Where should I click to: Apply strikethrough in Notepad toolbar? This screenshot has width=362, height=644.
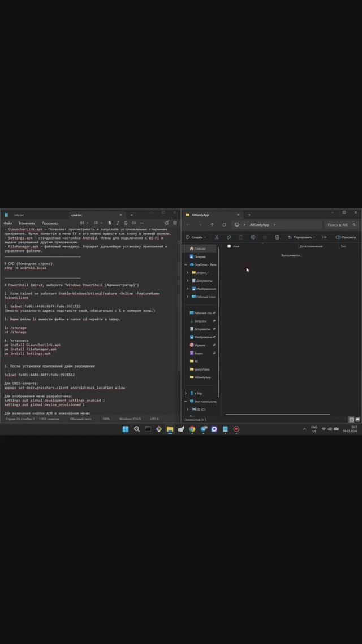pos(126,223)
